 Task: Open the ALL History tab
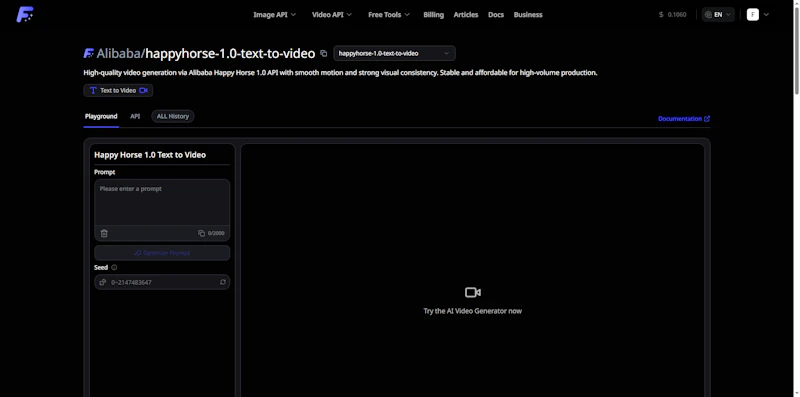[172, 116]
